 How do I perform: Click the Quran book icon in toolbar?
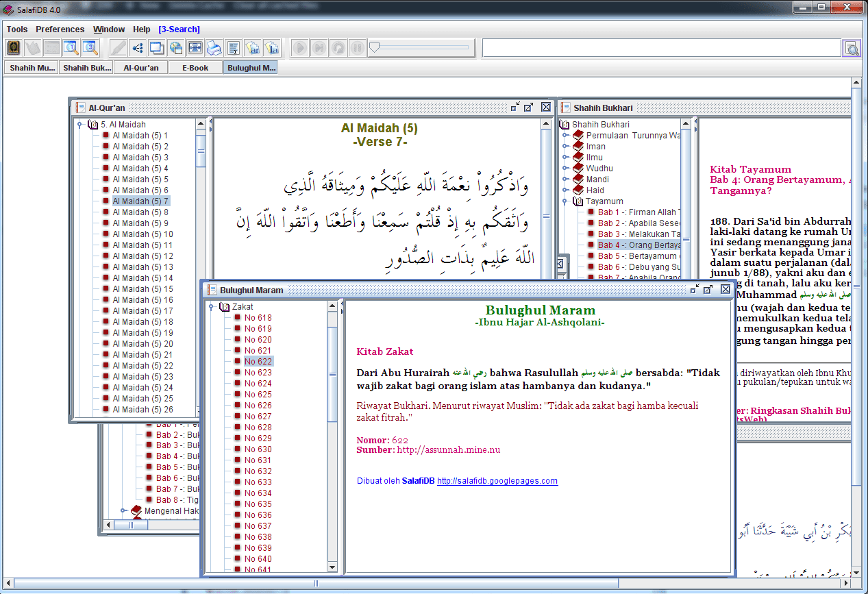point(14,48)
